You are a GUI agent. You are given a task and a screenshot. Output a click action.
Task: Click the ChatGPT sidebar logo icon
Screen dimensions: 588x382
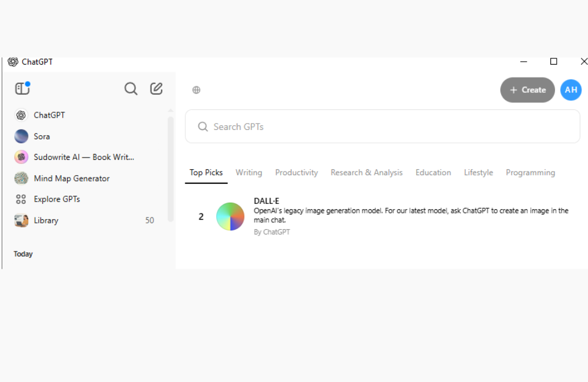coord(21,115)
